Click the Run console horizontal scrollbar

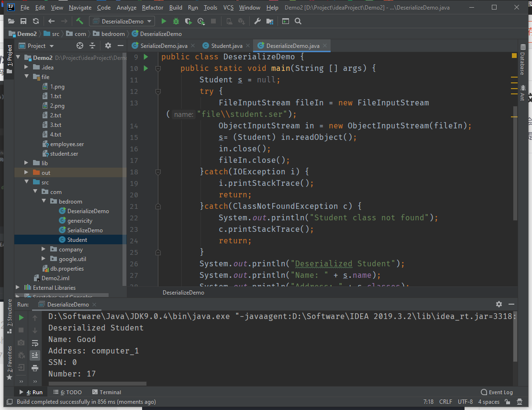click(x=98, y=384)
